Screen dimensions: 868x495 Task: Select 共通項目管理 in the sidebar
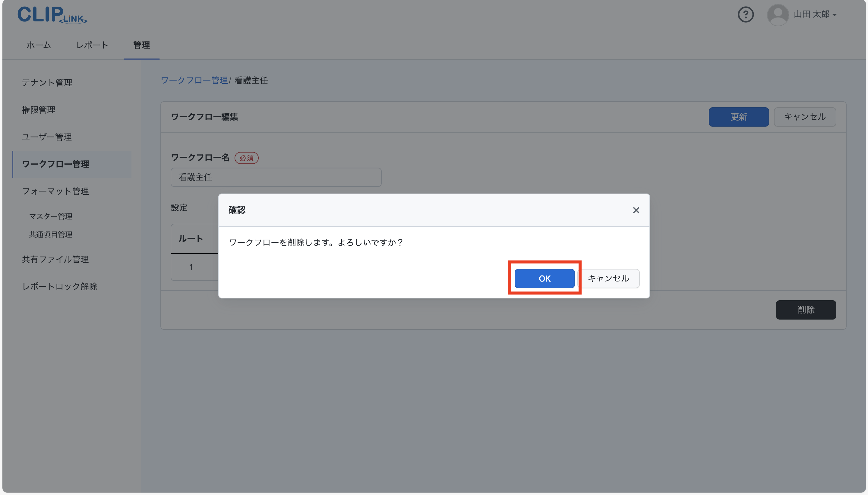tap(50, 235)
